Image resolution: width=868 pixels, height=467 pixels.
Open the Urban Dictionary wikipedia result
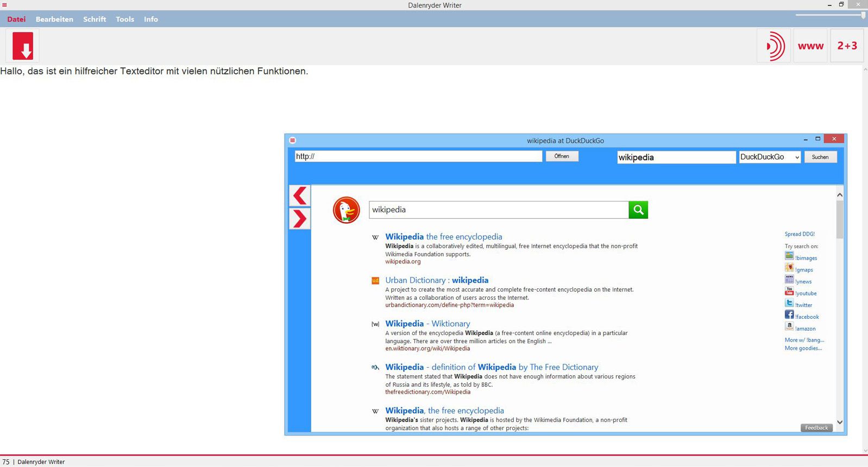(x=436, y=280)
